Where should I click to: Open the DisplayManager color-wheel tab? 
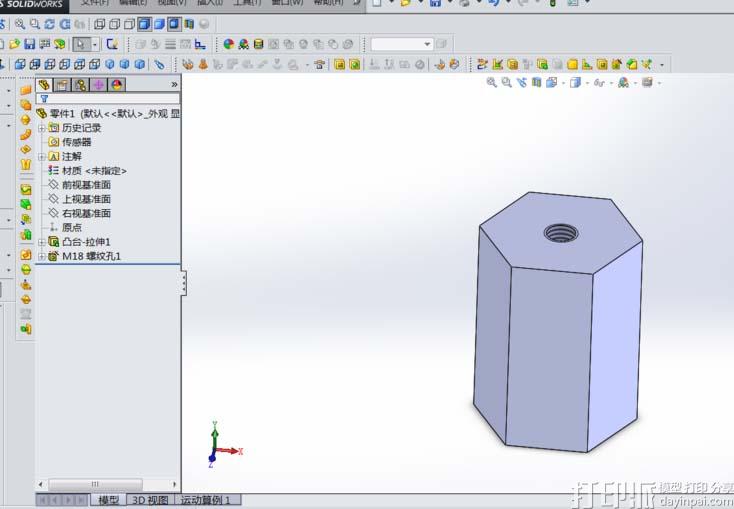116,85
